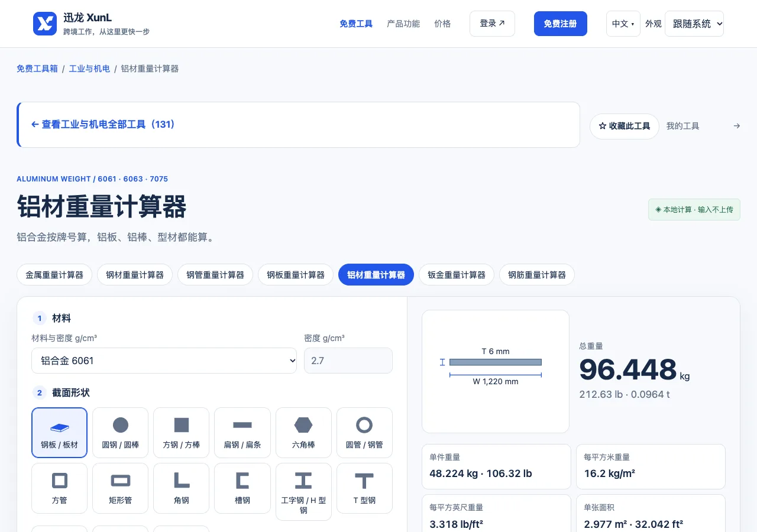Select the 六角棒 hexagonal bar shape
This screenshot has height=532, width=757.
(303, 433)
